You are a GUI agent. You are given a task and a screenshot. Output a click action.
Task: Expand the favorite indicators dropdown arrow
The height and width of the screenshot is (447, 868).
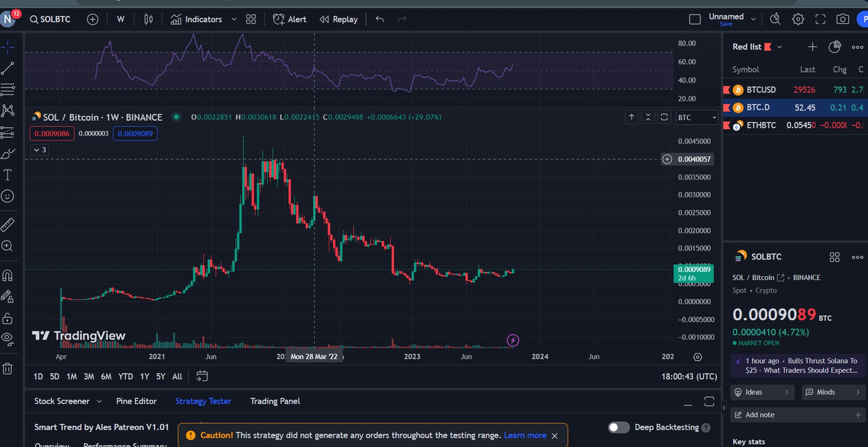(x=235, y=20)
